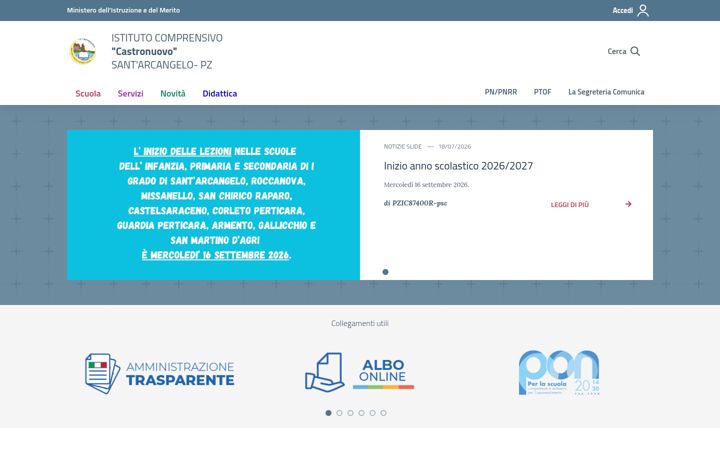The image size is (720, 450).
Task: Click the LEGGI DI PIÙ link
Action: pos(569,204)
